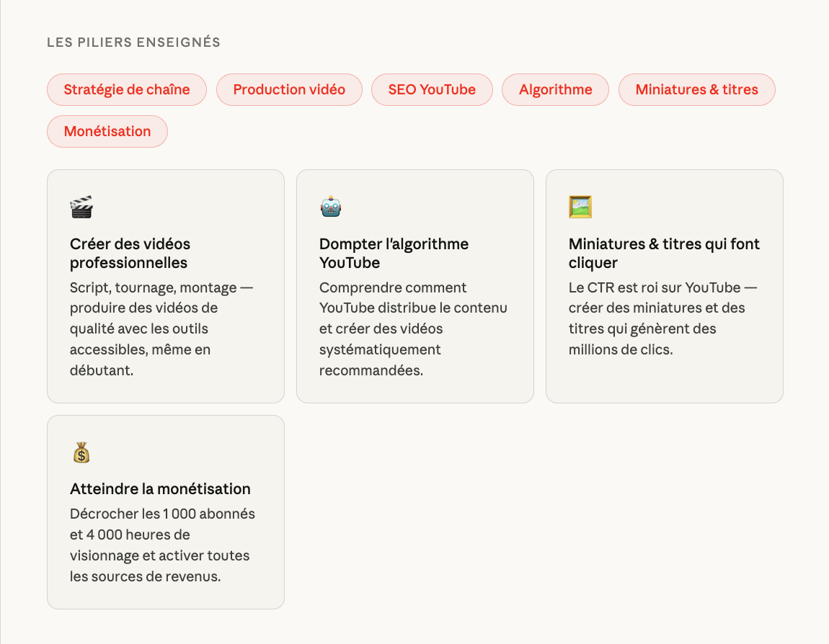
Task: Click the 'LES PILIERS ENSEIGNÉS' section heading
Action: coord(133,43)
